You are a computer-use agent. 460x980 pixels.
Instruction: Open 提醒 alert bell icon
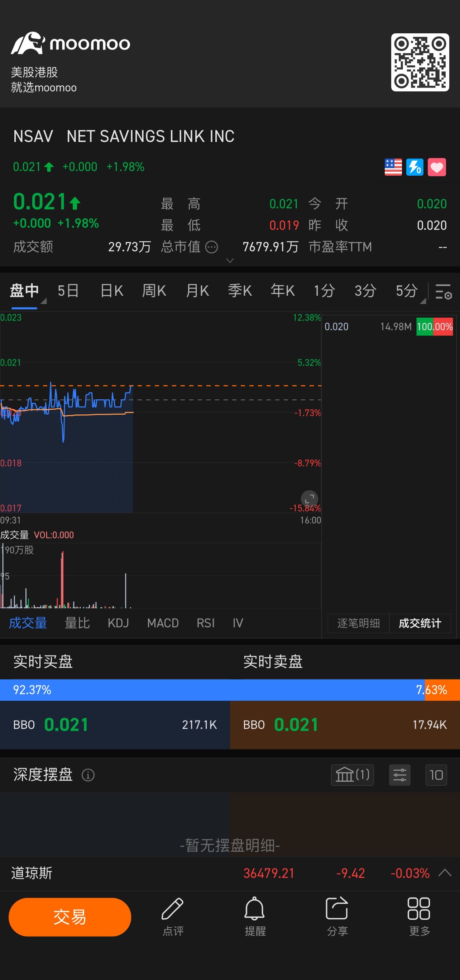[255, 917]
